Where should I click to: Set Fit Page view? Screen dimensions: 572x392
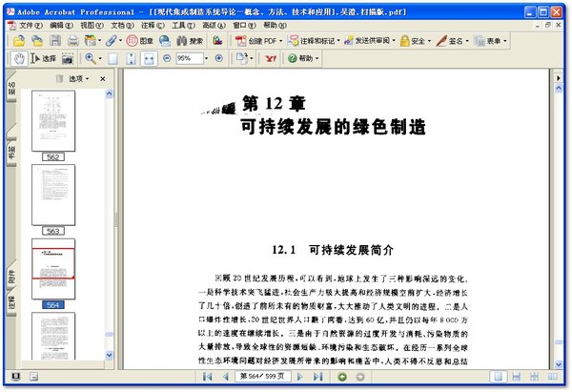point(131,58)
